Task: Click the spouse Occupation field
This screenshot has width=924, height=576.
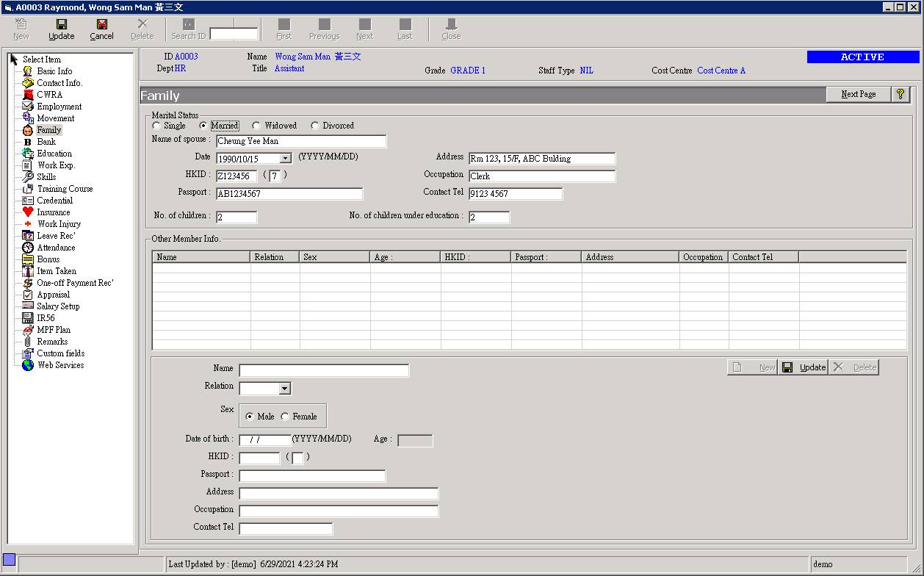Action: click(542, 176)
